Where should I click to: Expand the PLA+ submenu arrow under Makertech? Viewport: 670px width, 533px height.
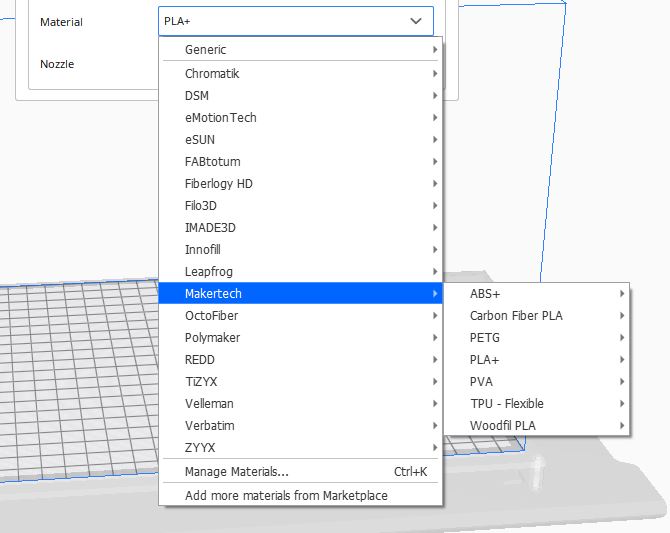click(622, 360)
